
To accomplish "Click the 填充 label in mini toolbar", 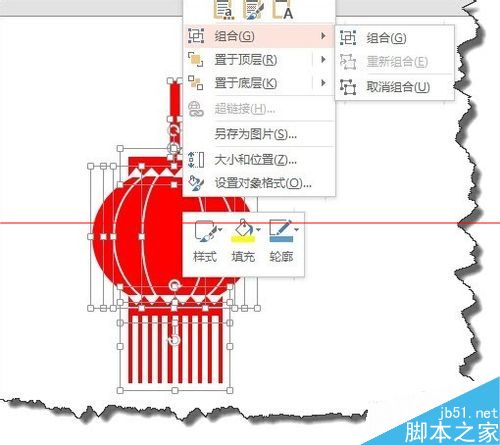I will tap(243, 257).
